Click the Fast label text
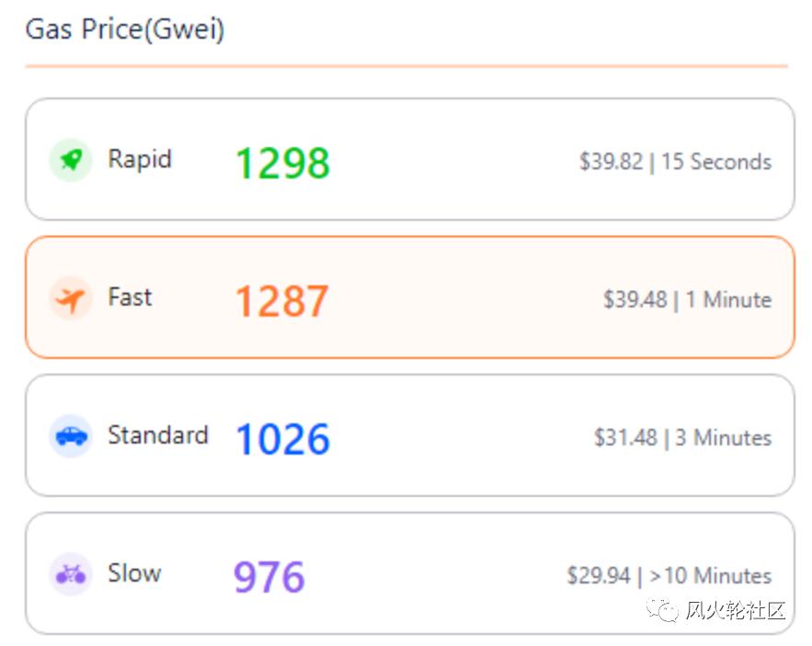The height and width of the screenshot is (646, 812). point(130,297)
